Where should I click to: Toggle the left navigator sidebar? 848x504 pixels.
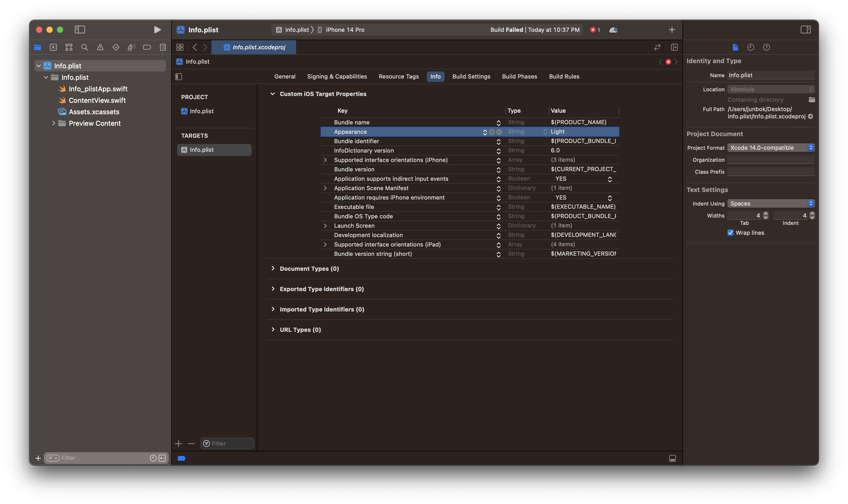tap(80, 29)
